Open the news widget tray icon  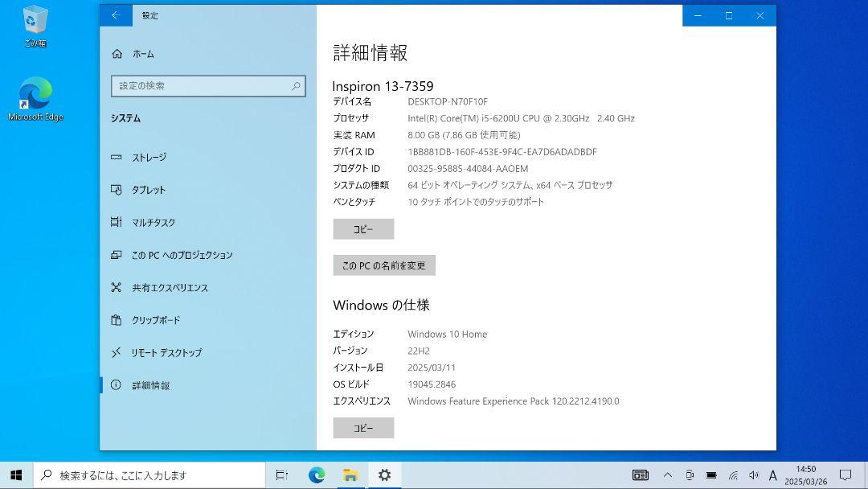coord(641,475)
